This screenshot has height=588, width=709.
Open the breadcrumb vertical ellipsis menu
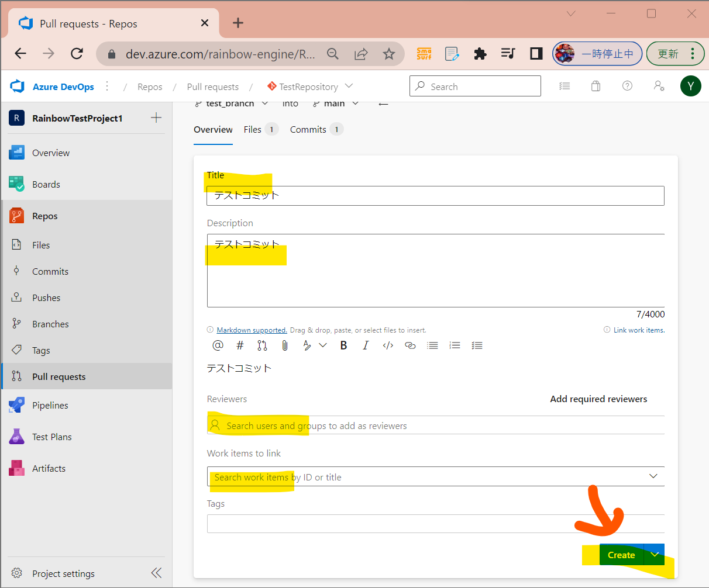pyautogui.click(x=107, y=87)
